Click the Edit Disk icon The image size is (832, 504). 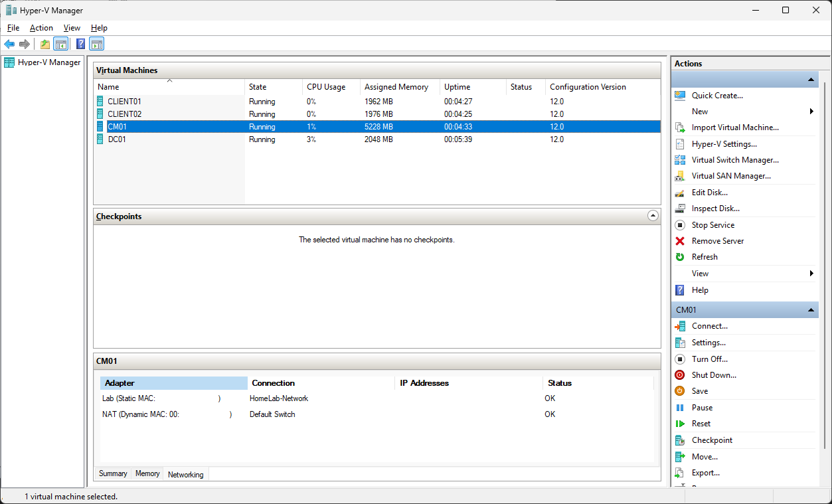680,193
